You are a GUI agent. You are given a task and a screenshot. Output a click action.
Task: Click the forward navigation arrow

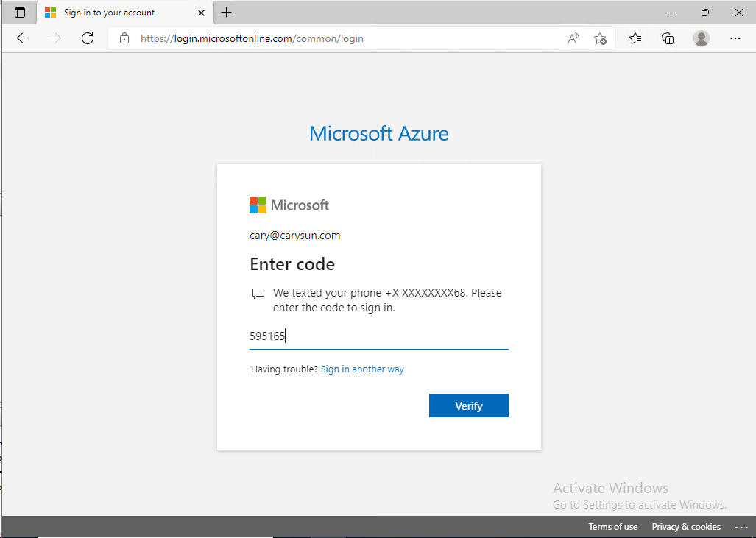coord(55,38)
